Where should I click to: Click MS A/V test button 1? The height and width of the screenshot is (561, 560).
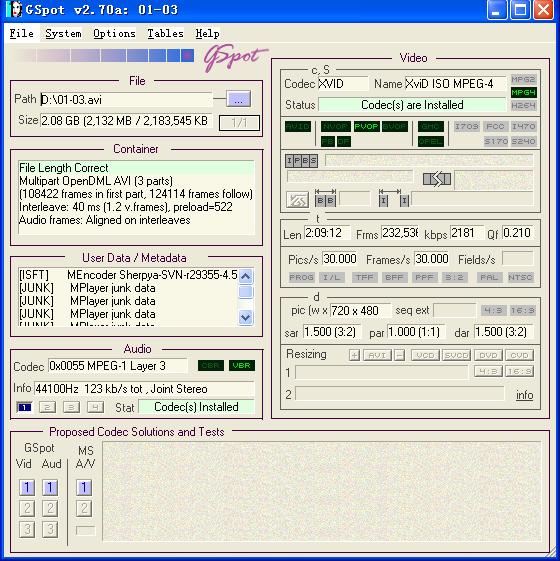tap(84, 487)
